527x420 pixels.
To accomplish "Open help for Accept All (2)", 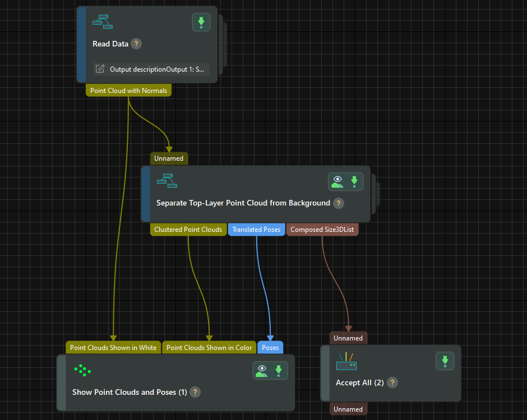I will pos(393,382).
